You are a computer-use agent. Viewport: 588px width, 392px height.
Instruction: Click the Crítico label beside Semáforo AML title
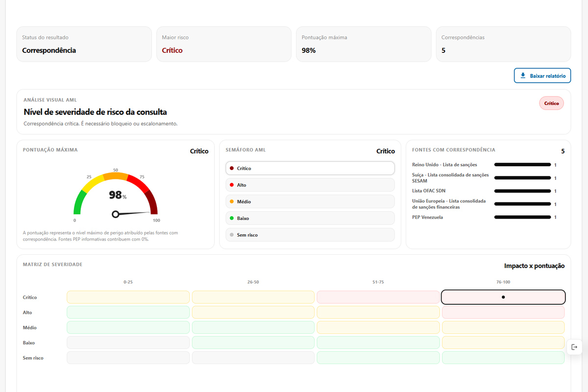[386, 151]
